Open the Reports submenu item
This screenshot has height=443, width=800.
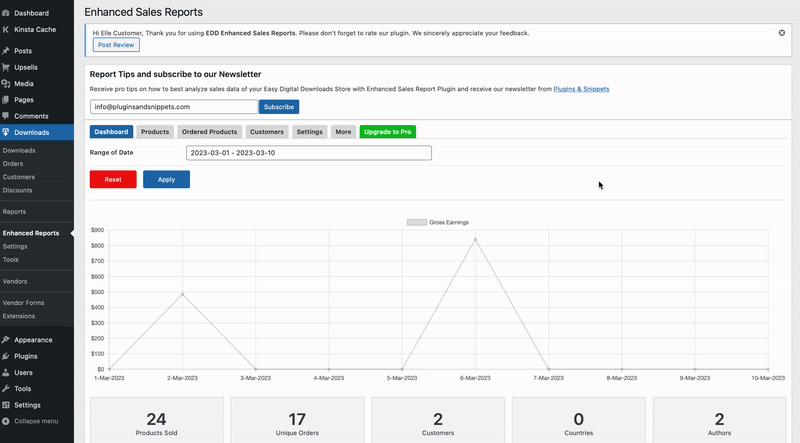[14, 212]
